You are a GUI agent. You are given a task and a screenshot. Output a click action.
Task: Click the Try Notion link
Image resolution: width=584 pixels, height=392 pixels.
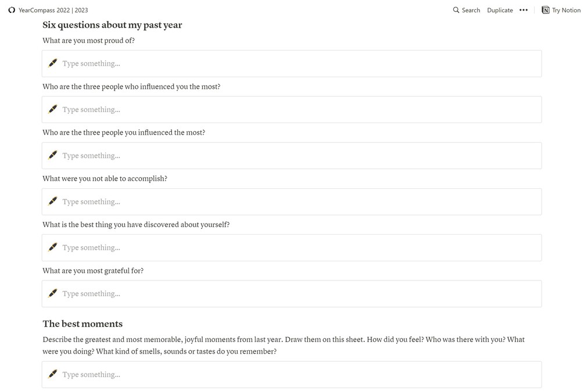click(566, 10)
